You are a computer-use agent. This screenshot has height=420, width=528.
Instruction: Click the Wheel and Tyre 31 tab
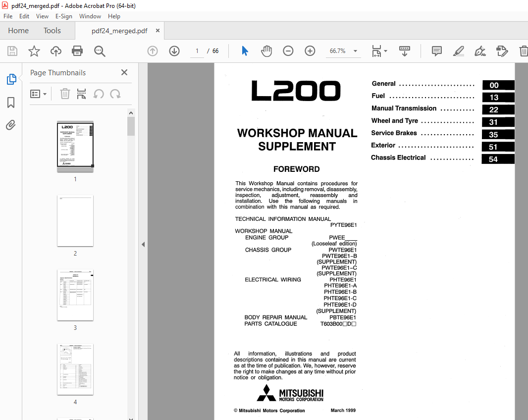[x=498, y=122]
